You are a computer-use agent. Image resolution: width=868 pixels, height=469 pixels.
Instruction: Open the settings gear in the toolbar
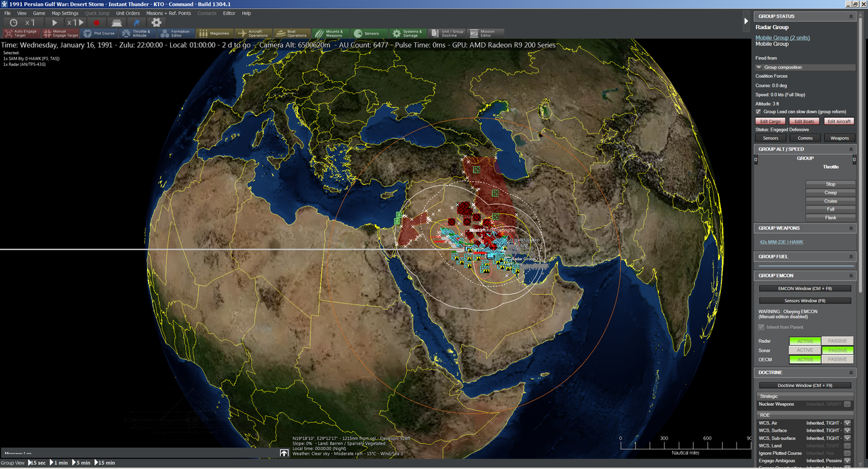(157, 22)
